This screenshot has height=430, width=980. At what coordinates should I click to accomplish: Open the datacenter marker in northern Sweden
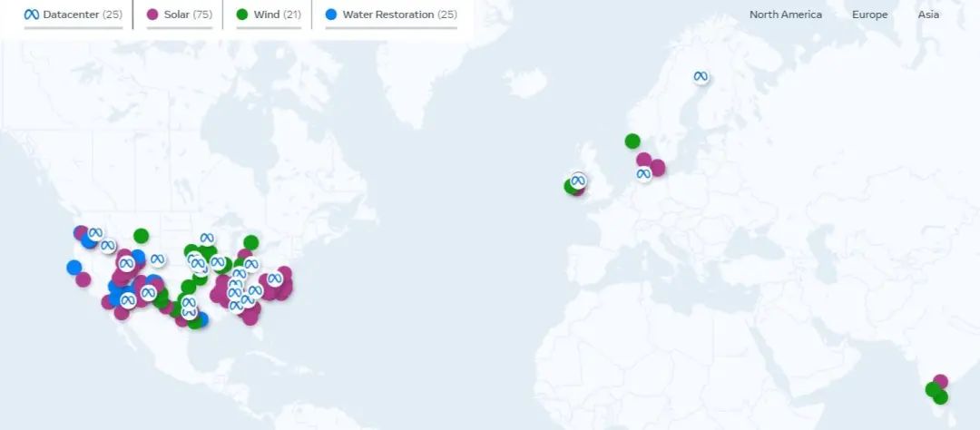pos(701,76)
